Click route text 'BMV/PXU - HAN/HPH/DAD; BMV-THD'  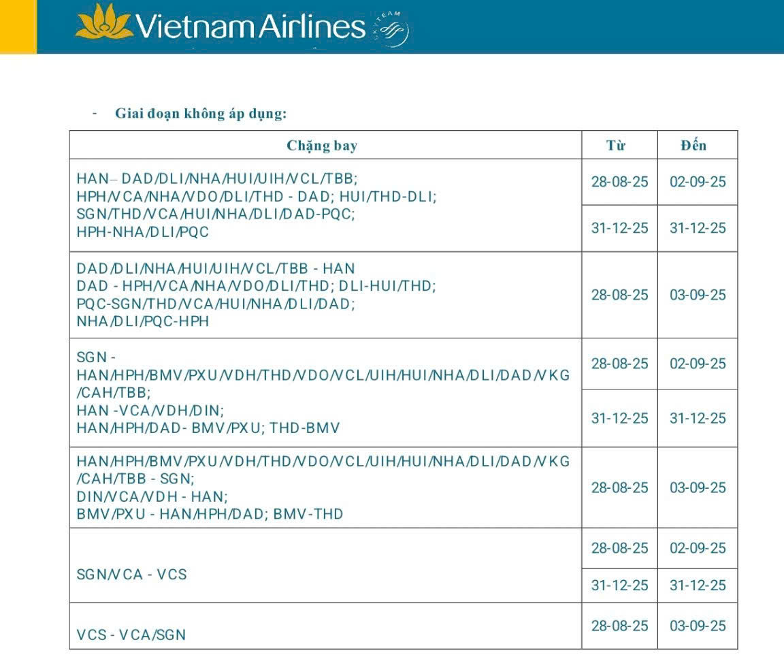click(x=210, y=514)
